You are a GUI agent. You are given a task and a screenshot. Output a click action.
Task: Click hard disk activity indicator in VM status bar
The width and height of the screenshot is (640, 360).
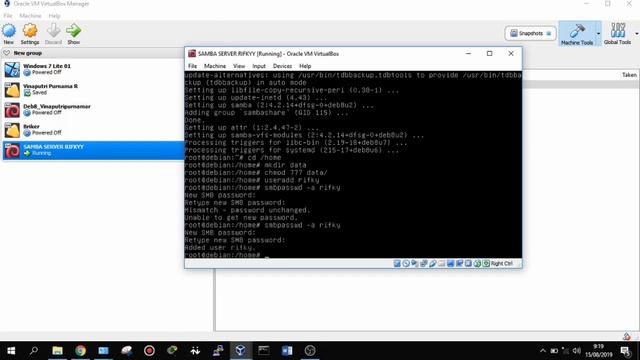tap(397, 264)
